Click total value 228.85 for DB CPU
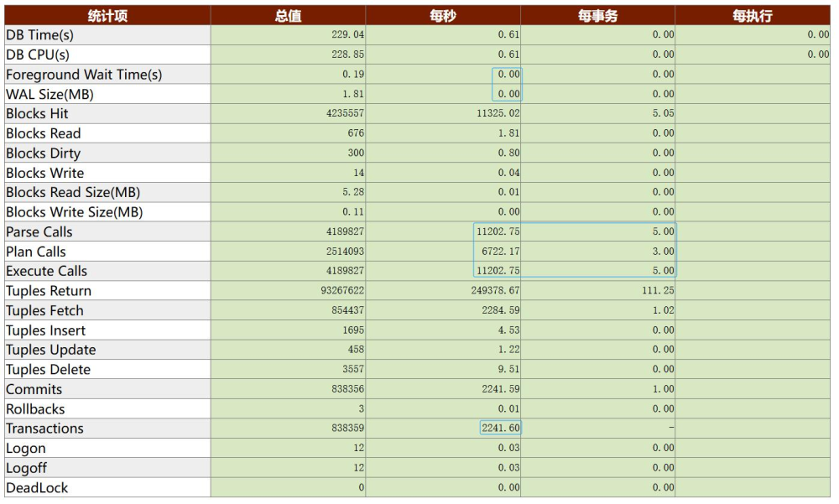Viewport: 839px width, 504px height. 348,55
